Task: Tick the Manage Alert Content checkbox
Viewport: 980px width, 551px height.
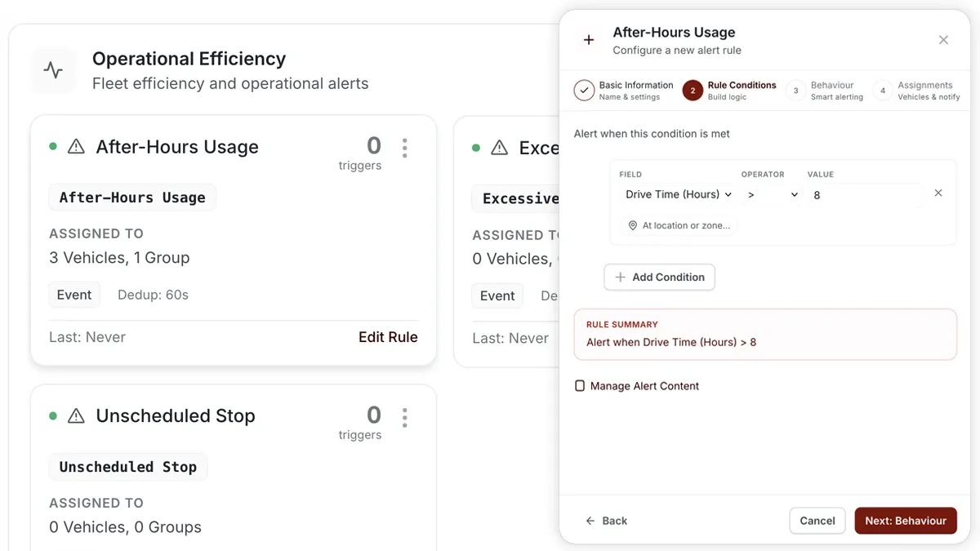Action: click(x=580, y=386)
